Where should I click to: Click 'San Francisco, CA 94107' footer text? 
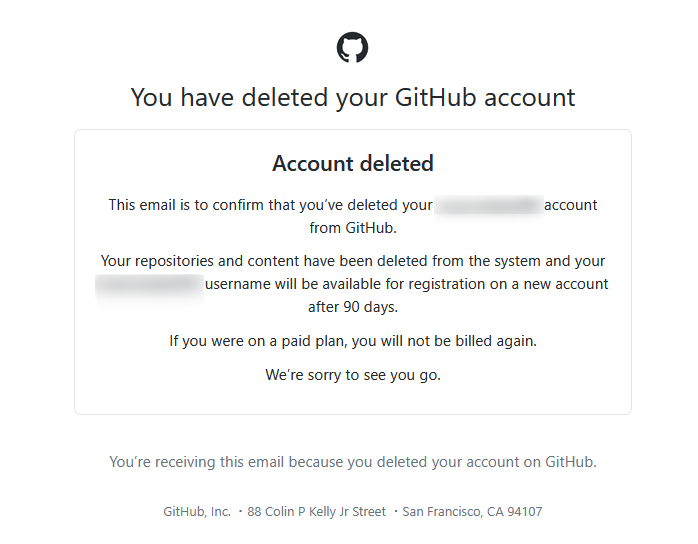coord(472,512)
